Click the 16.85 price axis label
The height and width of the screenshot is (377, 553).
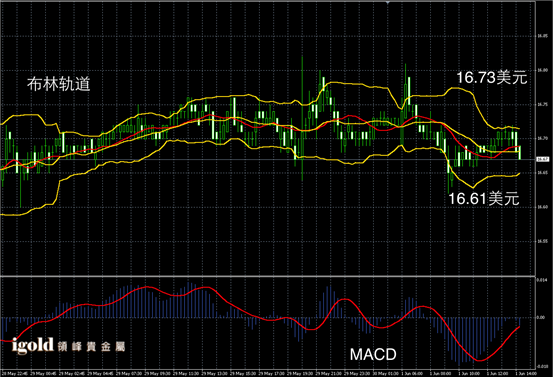[542, 36]
